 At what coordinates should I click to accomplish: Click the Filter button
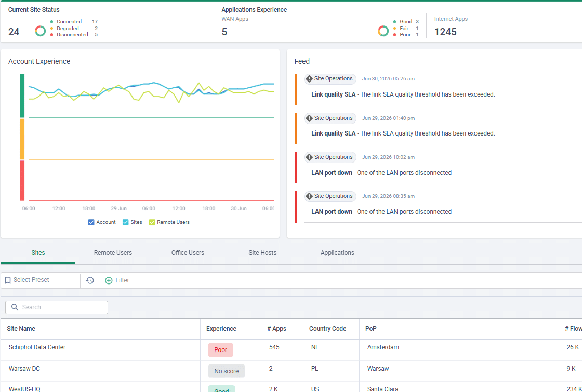click(117, 281)
